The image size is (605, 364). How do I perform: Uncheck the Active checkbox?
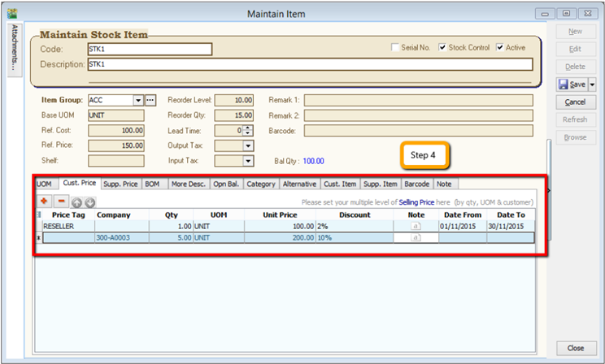[x=500, y=48]
